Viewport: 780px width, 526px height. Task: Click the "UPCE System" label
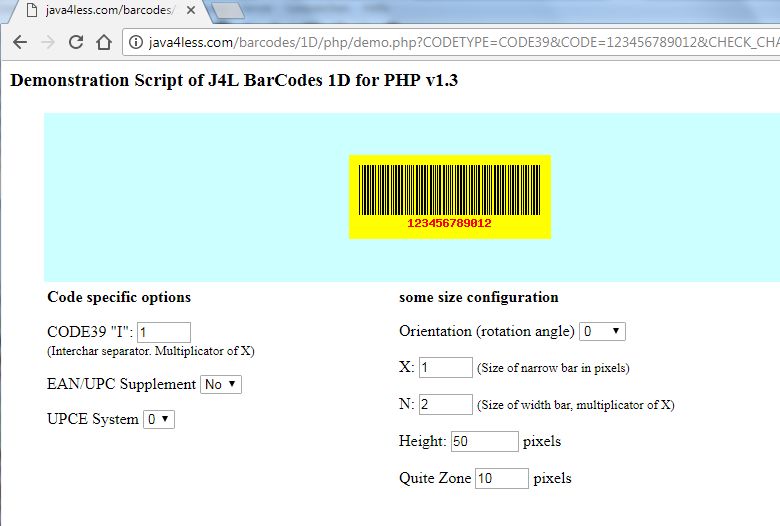point(93,419)
